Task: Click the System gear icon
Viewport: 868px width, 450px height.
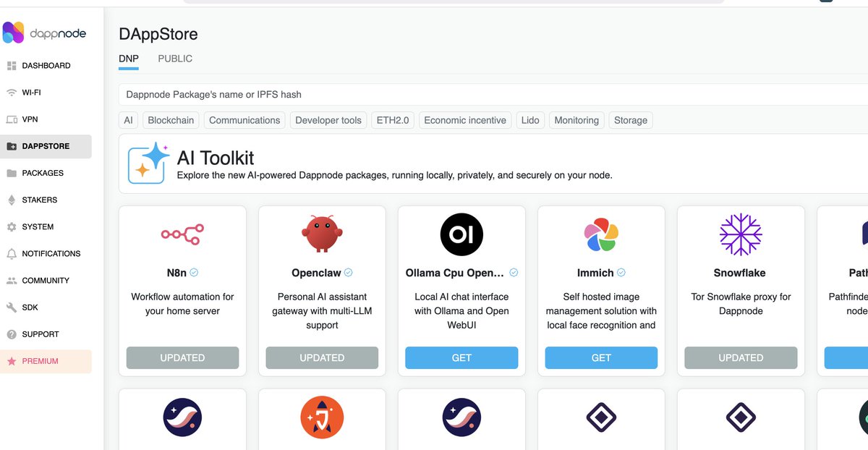Action: click(11, 226)
